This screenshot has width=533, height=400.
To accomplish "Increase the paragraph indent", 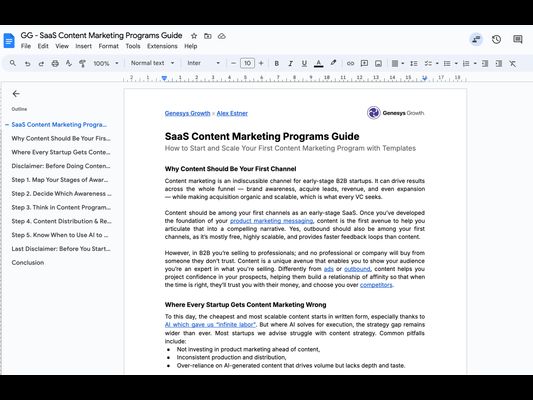I will [x=499, y=64].
